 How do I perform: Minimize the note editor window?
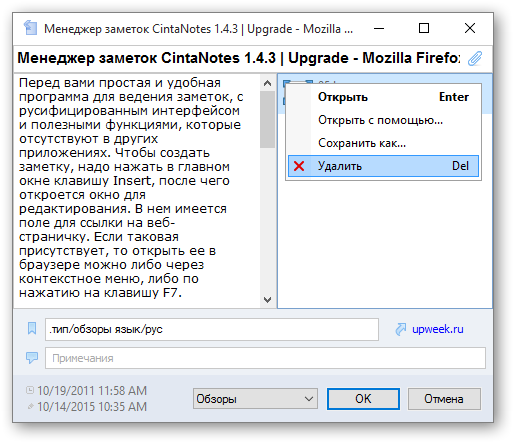[x=379, y=28]
